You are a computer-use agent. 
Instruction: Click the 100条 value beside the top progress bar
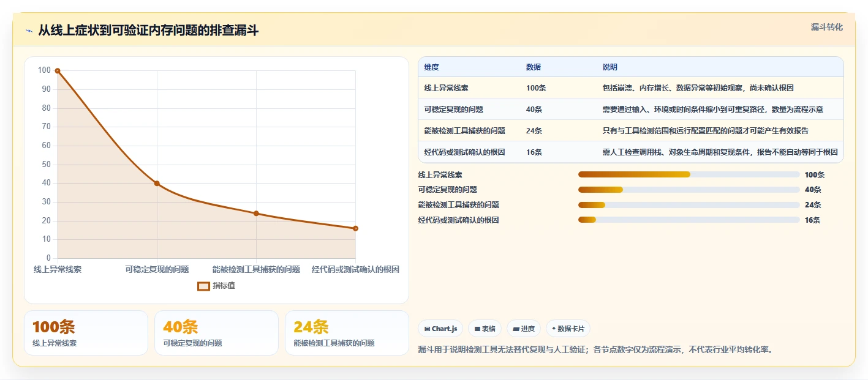click(x=815, y=174)
